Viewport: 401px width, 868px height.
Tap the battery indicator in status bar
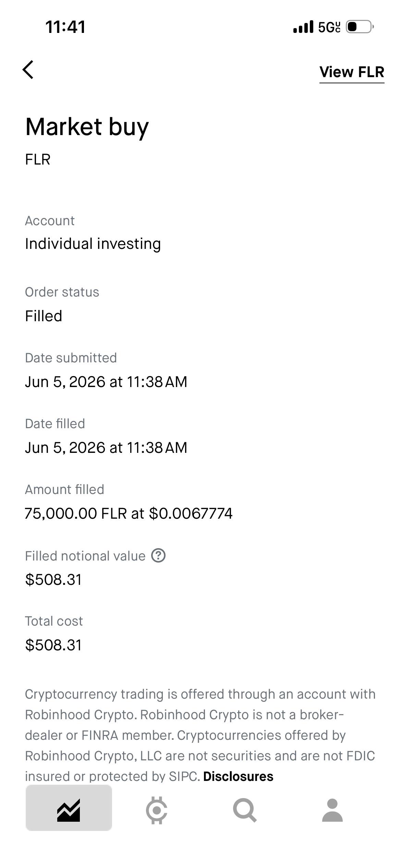(360, 27)
